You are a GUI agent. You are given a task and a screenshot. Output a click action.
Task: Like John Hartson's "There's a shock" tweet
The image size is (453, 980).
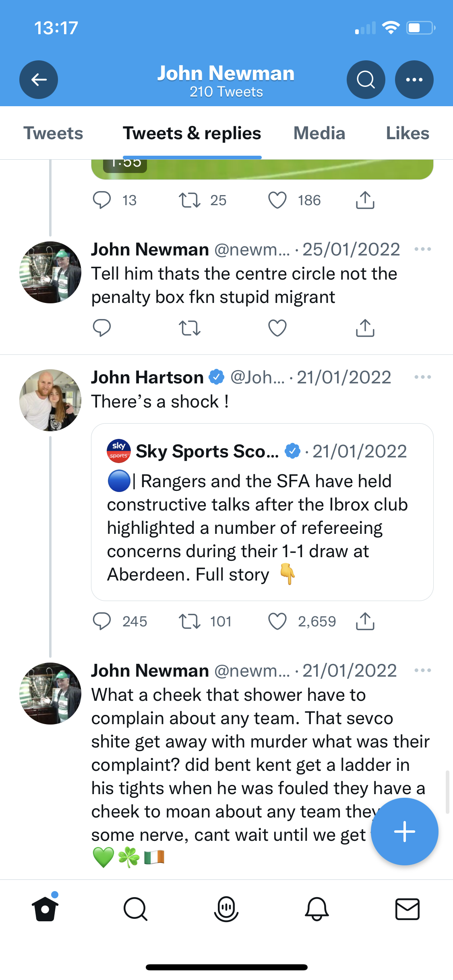click(x=277, y=622)
